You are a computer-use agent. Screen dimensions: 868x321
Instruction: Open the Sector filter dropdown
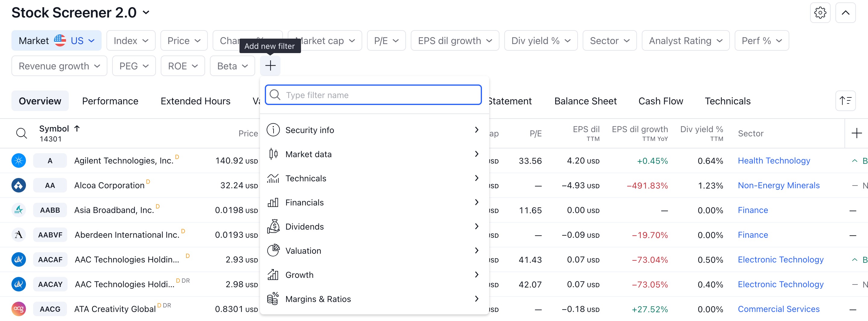point(610,40)
